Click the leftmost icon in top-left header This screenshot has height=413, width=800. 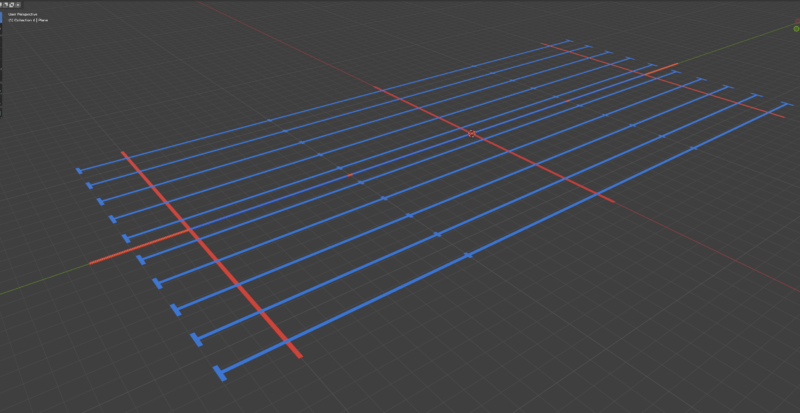point(3,5)
